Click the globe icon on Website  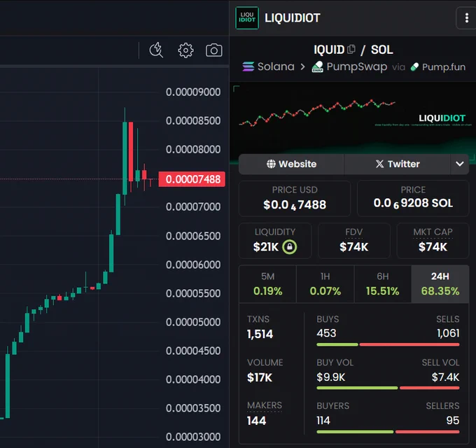point(271,164)
